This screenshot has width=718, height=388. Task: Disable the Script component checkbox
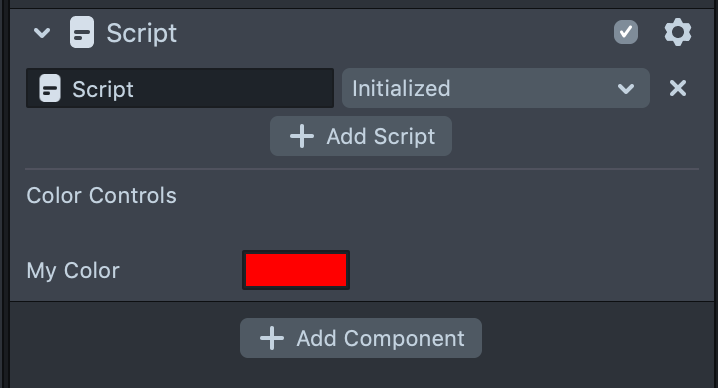626,32
